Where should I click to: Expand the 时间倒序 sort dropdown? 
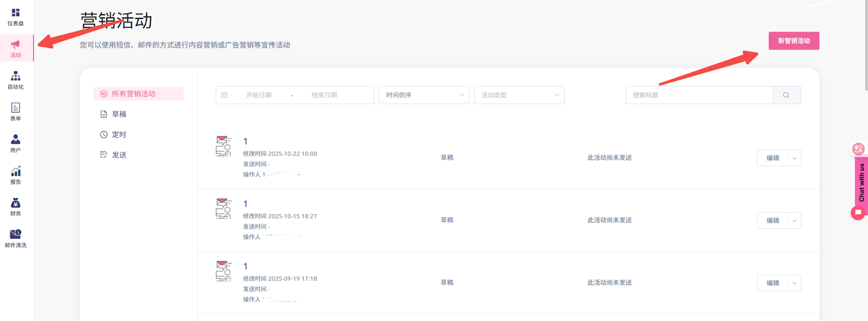[424, 95]
